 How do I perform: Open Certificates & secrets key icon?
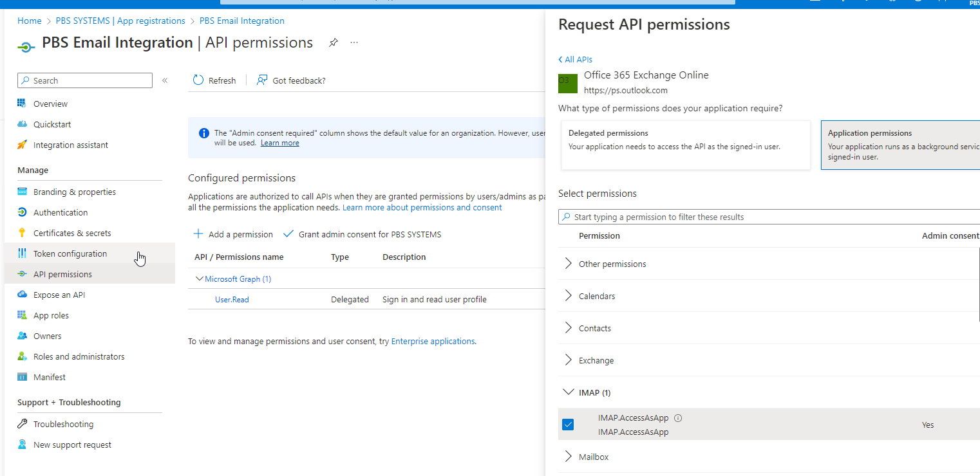pos(22,233)
